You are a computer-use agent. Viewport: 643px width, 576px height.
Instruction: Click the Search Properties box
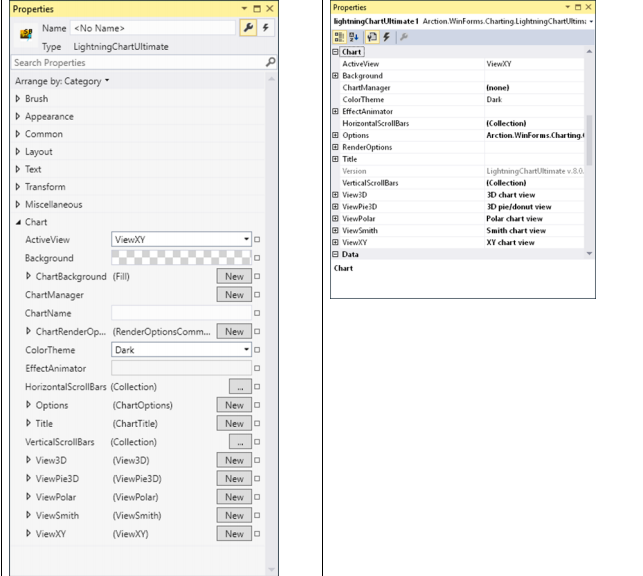tap(144, 62)
